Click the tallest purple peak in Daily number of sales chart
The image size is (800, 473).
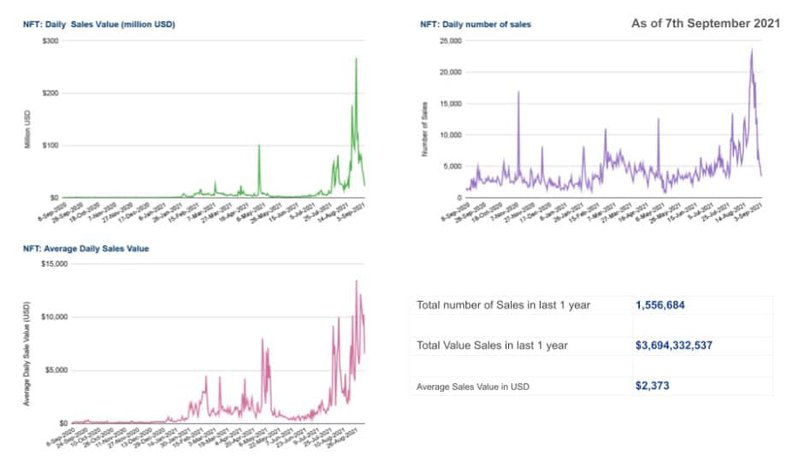pyautogui.click(x=752, y=50)
